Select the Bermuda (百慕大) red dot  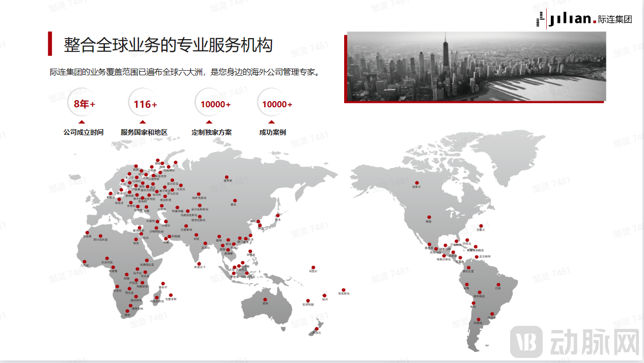tap(481, 226)
